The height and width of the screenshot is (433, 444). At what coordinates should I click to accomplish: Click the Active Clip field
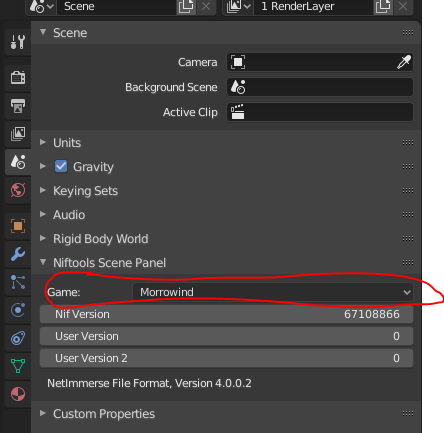[320, 112]
